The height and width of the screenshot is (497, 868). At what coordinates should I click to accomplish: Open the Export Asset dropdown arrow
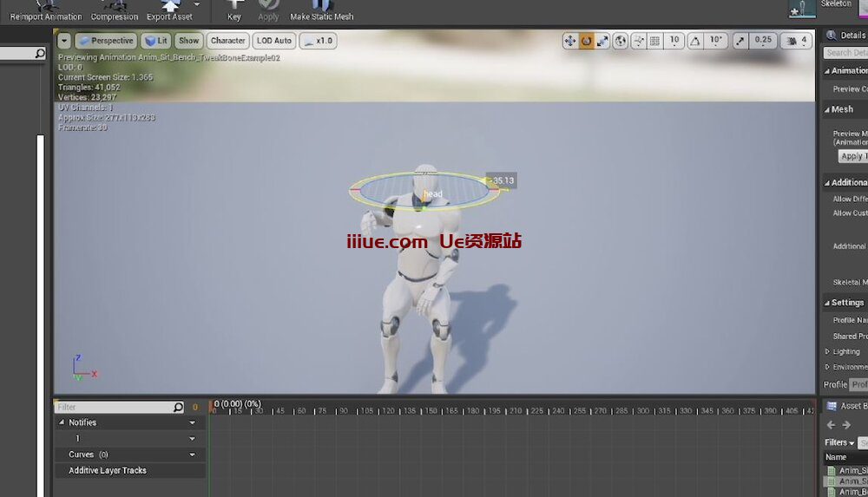click(x=197, y=4)
